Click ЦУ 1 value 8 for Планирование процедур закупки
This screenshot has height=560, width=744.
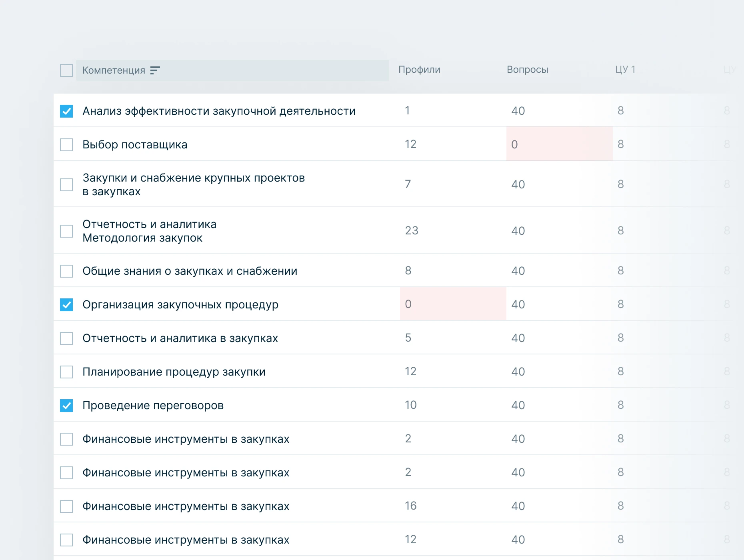point(621,372)
